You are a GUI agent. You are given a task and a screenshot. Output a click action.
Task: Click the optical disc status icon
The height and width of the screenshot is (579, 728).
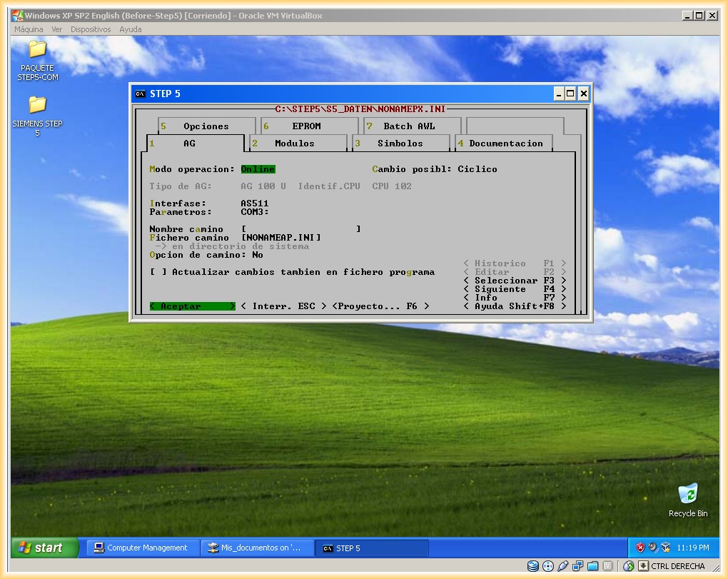[548, 566]
